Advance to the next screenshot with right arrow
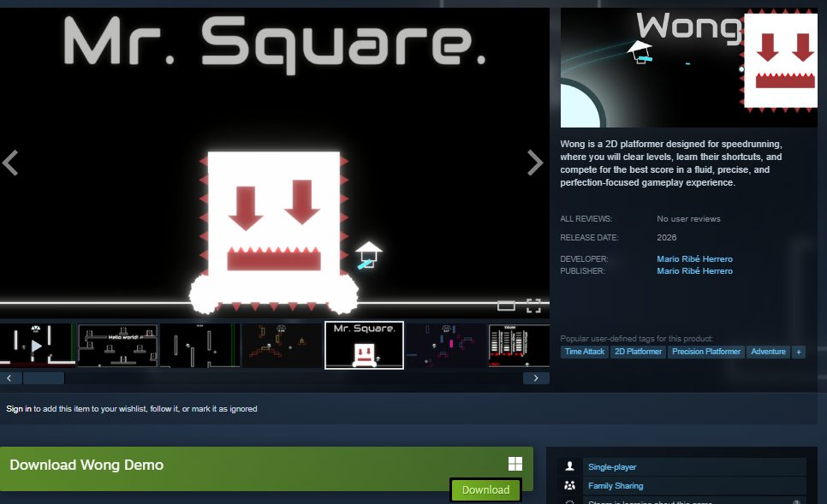The height and width of the screenshot is (504, 827). pos(535,163)
